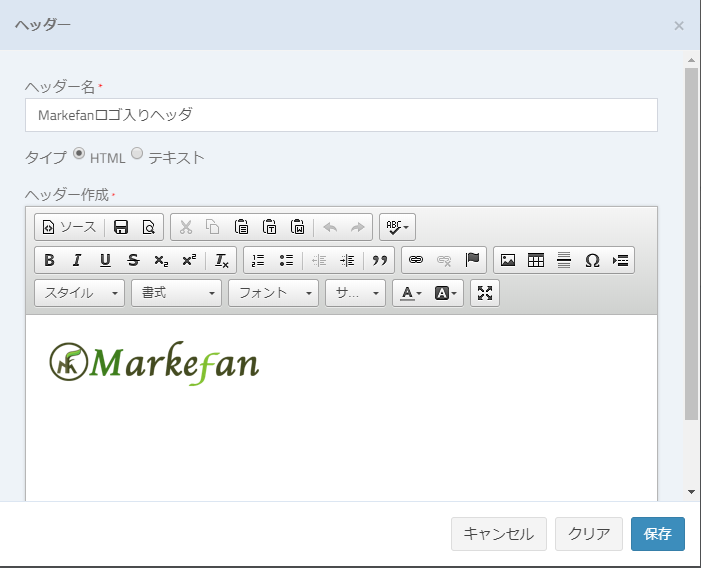This screenshot has width=701, height=568.
Task: Close the ヘッダー dialog with X
Action: pyautogui.click(x=679, y=26)
